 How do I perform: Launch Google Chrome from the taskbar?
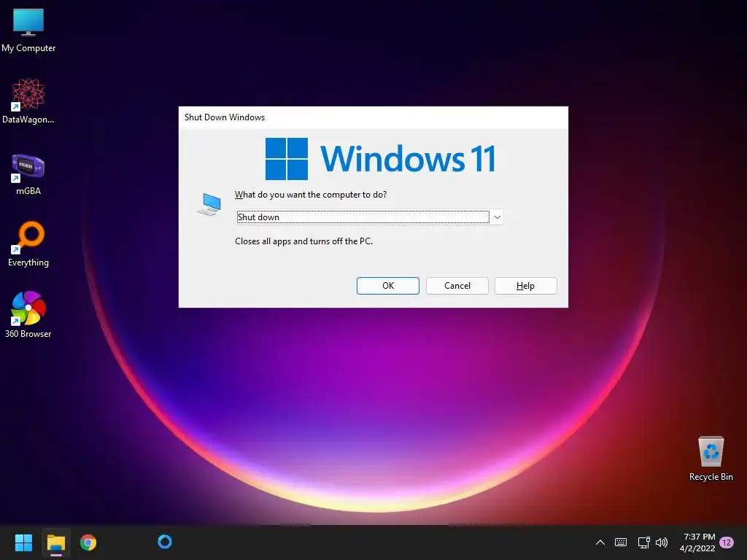point(88,542)
